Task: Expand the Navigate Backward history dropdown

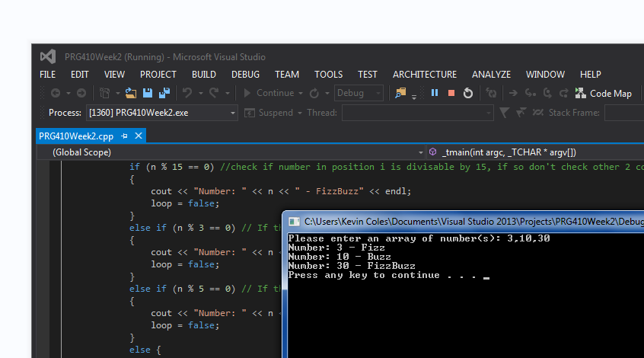Action: tap(69, 93)
